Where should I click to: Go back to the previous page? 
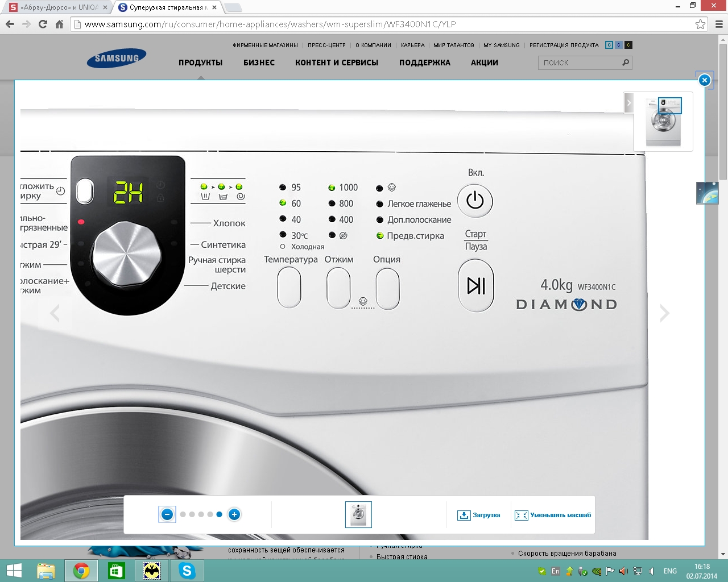10,24
